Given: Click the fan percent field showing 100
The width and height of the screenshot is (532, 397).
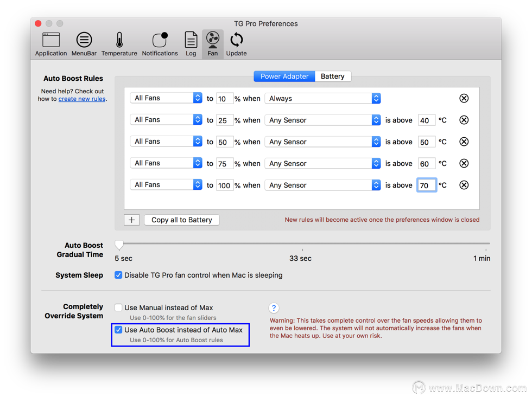Looking at the screenshot, I should [x=225, y=185].
